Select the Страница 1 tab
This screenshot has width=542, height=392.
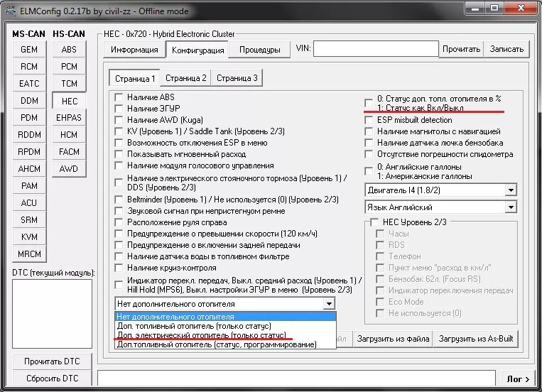point(135,78)
